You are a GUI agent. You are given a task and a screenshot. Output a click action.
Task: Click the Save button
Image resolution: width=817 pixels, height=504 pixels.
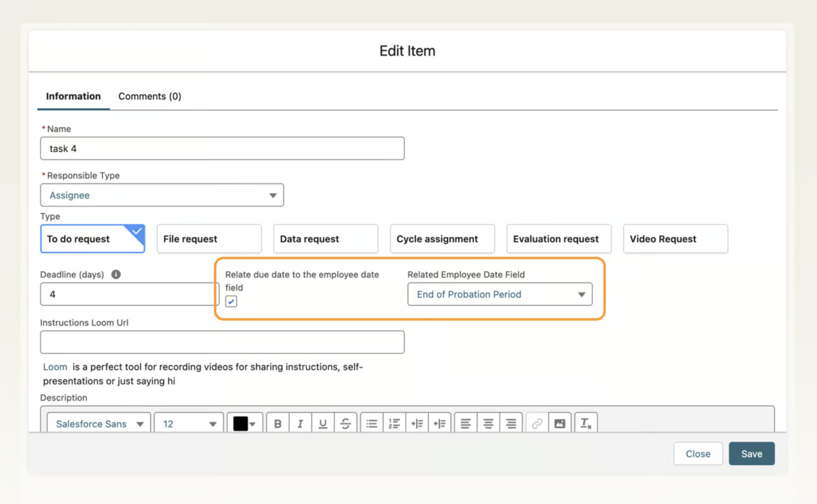tap(751, 454)
